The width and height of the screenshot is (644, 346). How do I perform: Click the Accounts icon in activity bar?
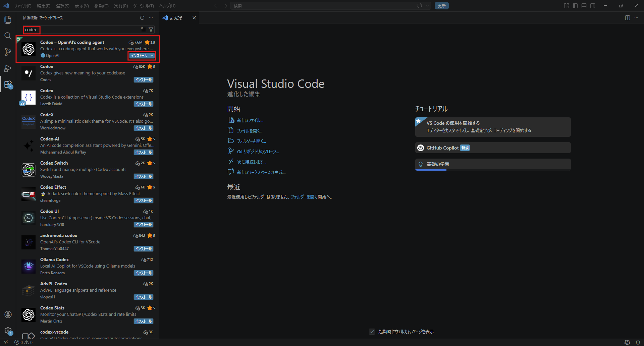[8, 314]
